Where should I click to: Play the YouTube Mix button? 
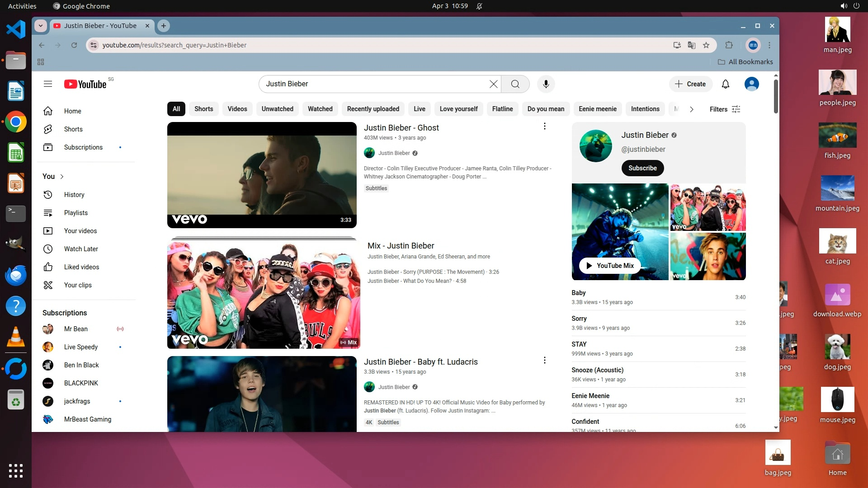pos(609,266)
